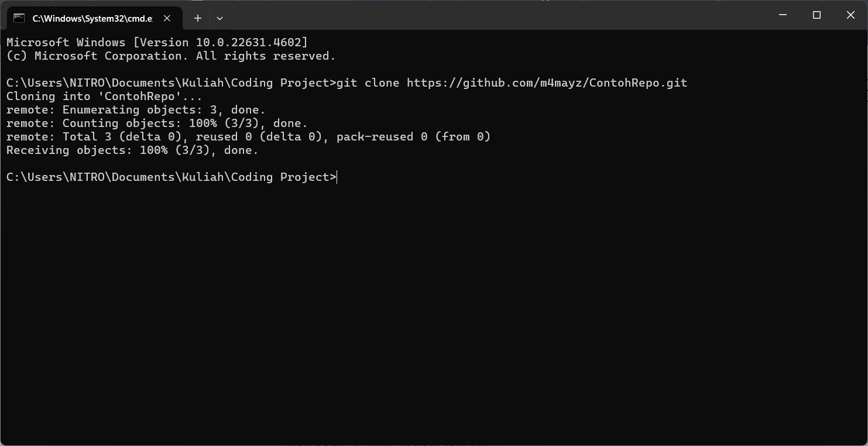Click the cmd.exe icon in the tab
This screenshot has height=446, width=868.
point(19,18)
